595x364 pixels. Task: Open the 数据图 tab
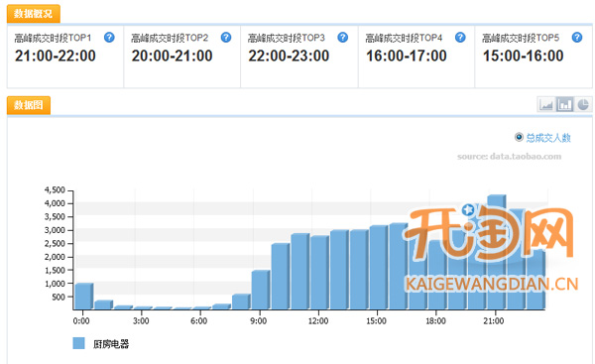coord(29,105)
